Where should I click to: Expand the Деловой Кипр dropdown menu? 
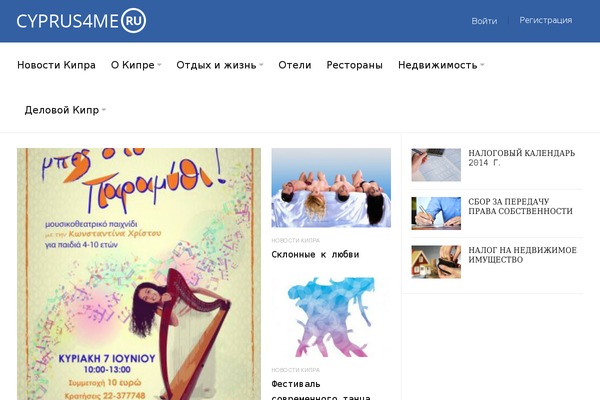tap(65, 110)
